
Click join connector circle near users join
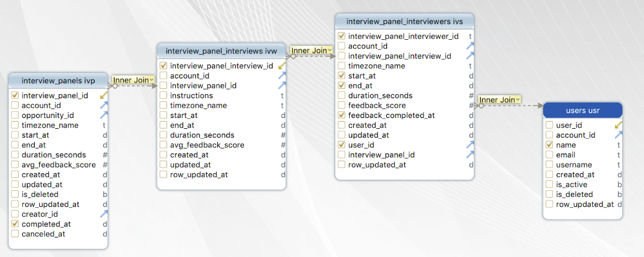tap(481, 105)
